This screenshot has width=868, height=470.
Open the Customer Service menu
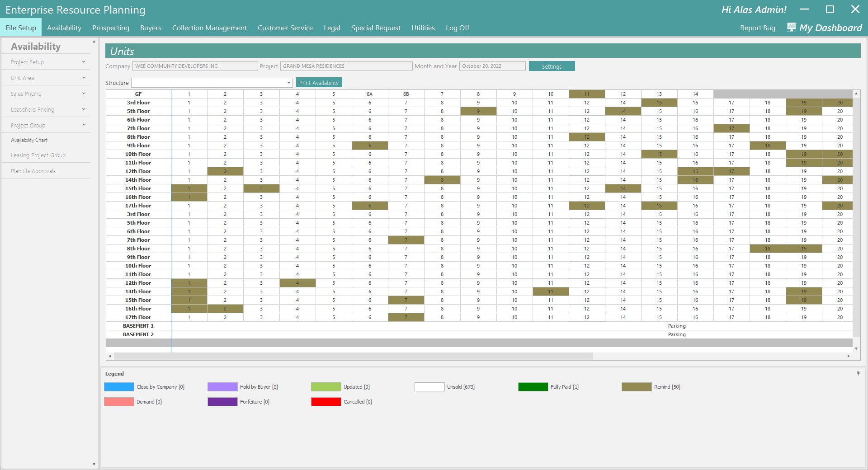pyautogui.click(x=285, y=28)
